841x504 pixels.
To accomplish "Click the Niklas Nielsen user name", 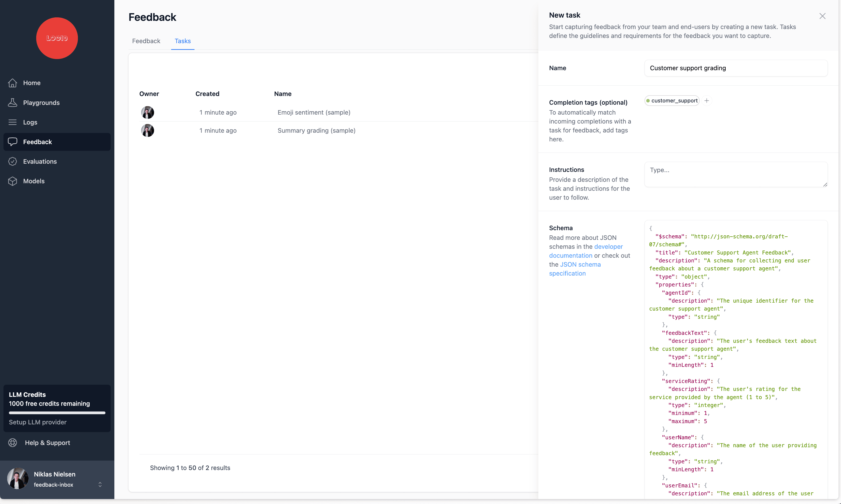I will [55, 474].
